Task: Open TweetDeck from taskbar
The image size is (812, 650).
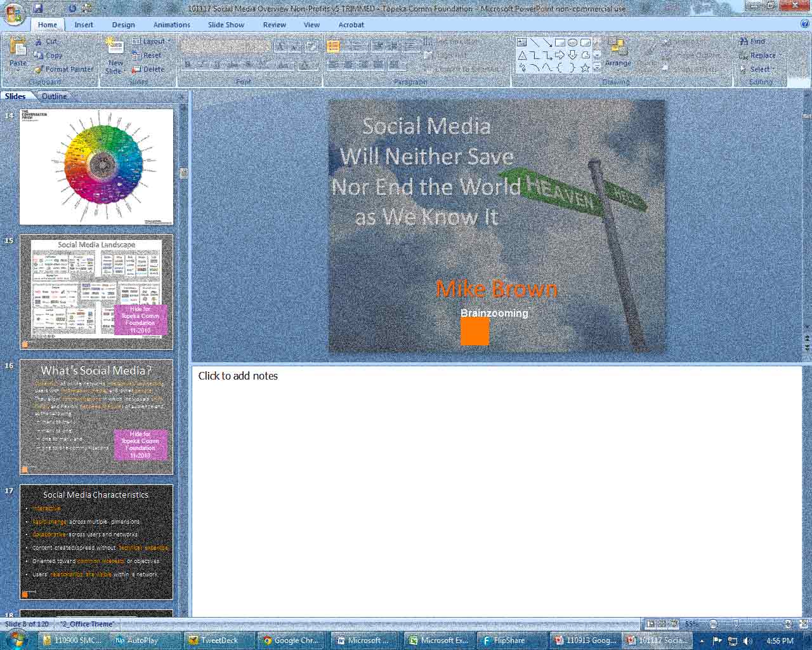Action: (x=219, y=640)
